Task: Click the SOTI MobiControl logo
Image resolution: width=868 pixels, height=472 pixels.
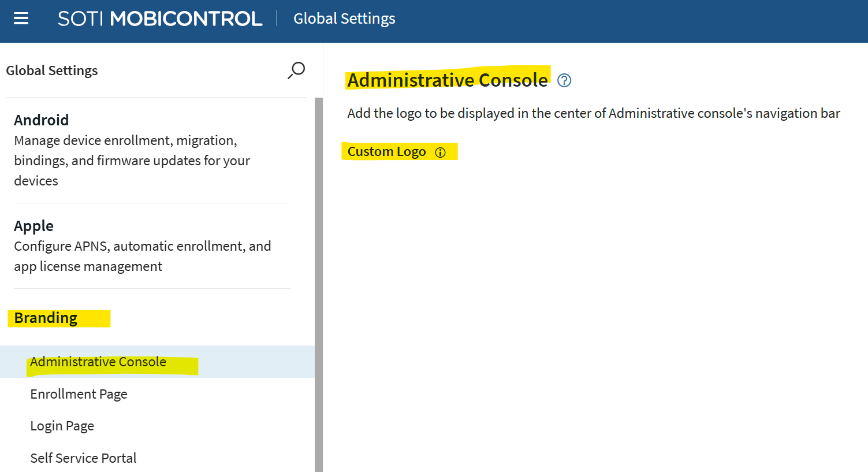Action: [x=160, y=18]
